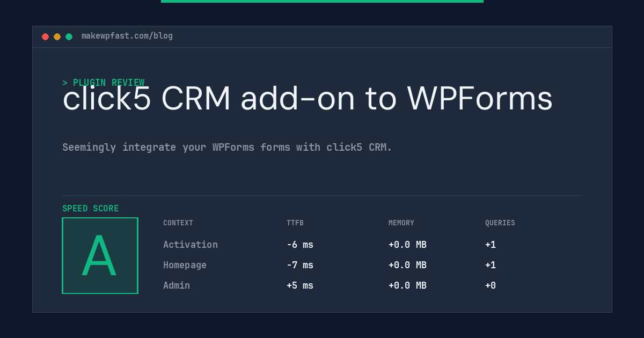Select the Activation row label
This screenshot has height=338, width=644.
click(x=191, y=245)
